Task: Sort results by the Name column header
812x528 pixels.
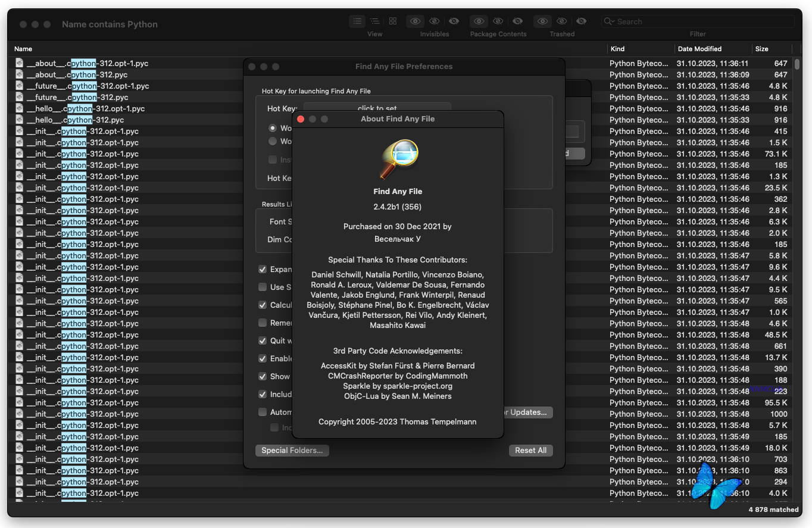Action: pyautogui.click(x=23, y=49)
